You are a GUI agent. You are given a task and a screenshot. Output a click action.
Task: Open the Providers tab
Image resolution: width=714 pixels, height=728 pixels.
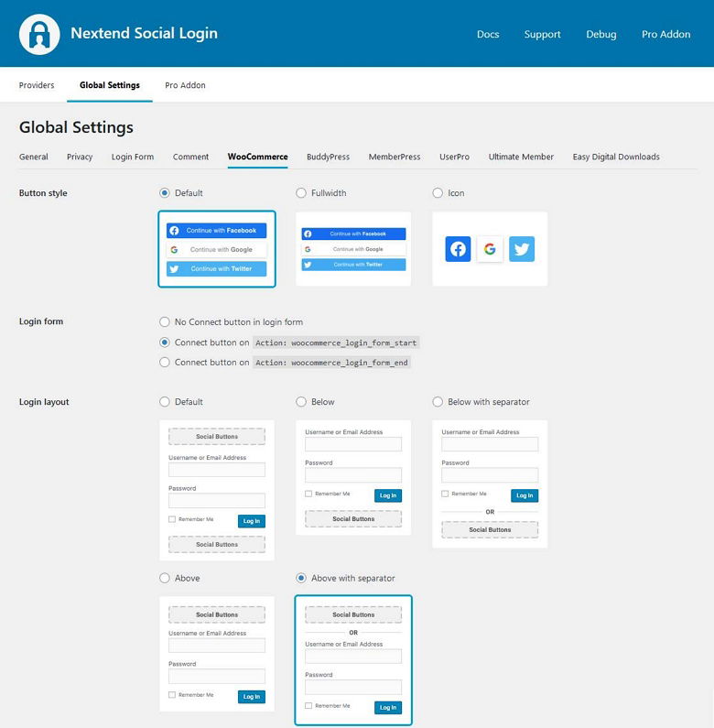click(x=37, y=85)
